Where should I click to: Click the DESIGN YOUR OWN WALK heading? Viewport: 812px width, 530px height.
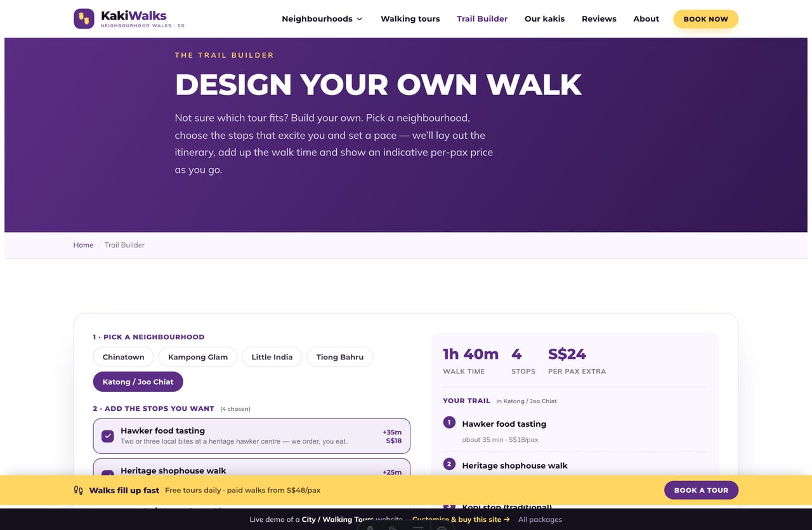click(x=378, y=84)
